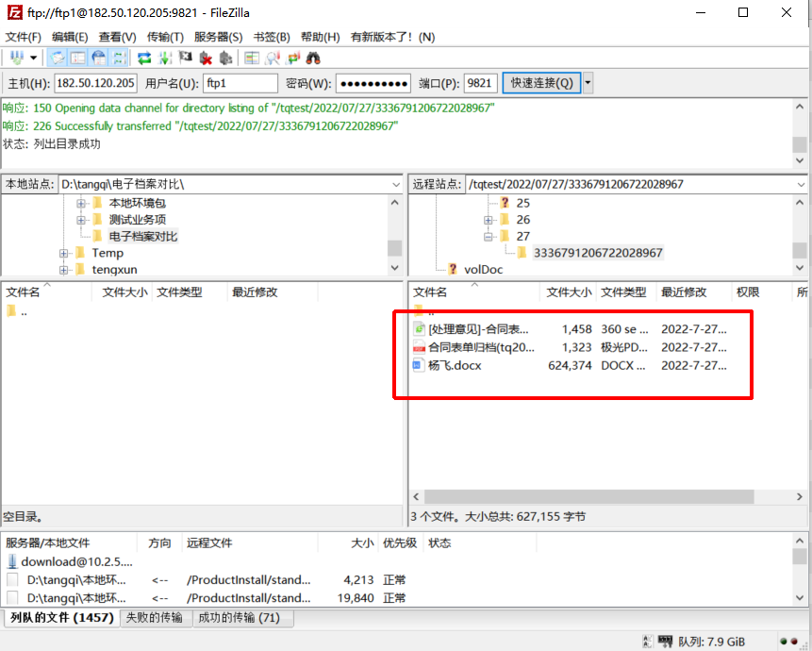The height and width of the screenshot is (651, 812).
Task: Sort remote files by 最近修改 column
Action: 693,292
